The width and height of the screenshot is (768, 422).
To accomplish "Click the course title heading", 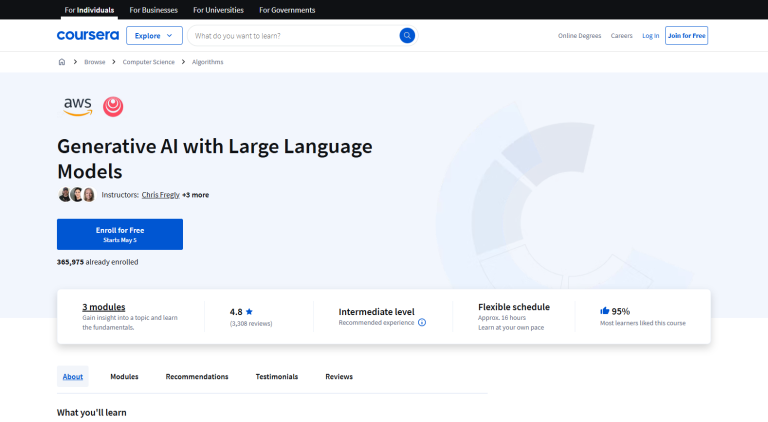I will pyautogui.click(x=215, y=159).
